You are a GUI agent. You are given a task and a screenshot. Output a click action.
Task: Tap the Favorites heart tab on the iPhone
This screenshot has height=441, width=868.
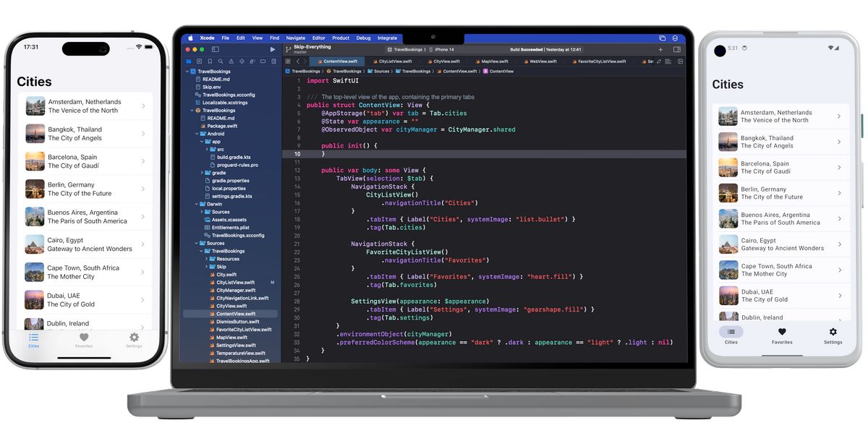tap(84, 340)
